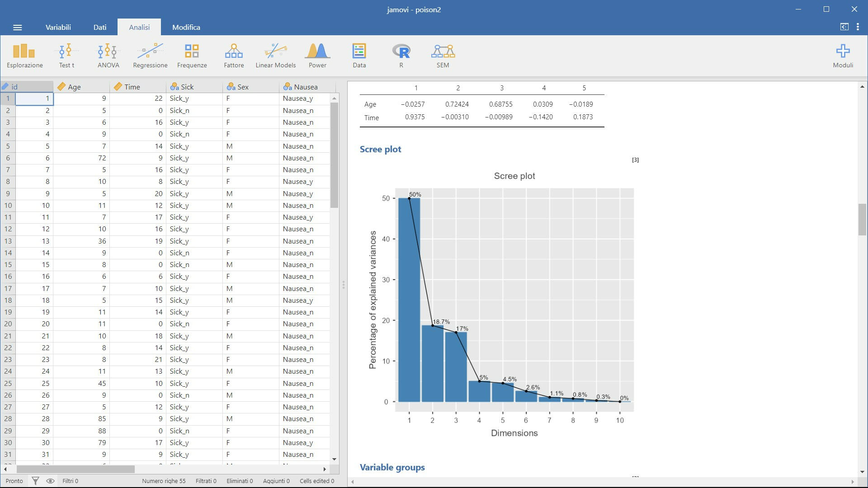Open the SEM analysis menu
Screen dimensions: 868x488
click(x=443, y=56)
